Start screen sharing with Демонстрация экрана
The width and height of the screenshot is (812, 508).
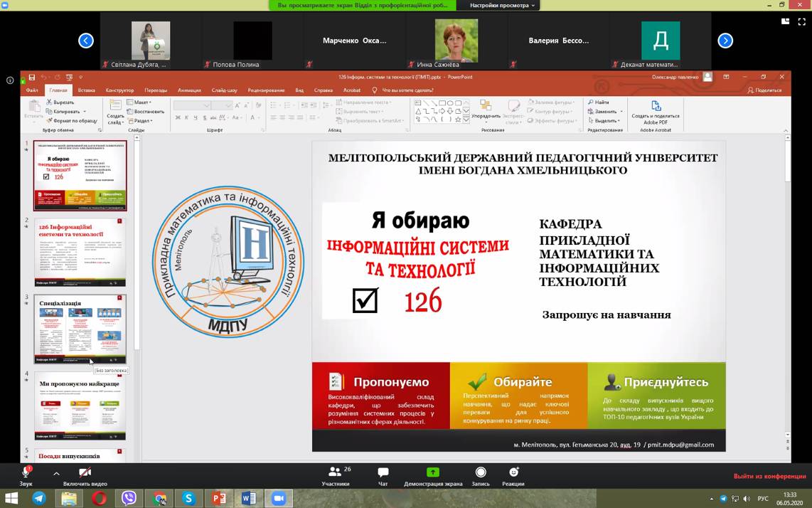click(432, 475)
